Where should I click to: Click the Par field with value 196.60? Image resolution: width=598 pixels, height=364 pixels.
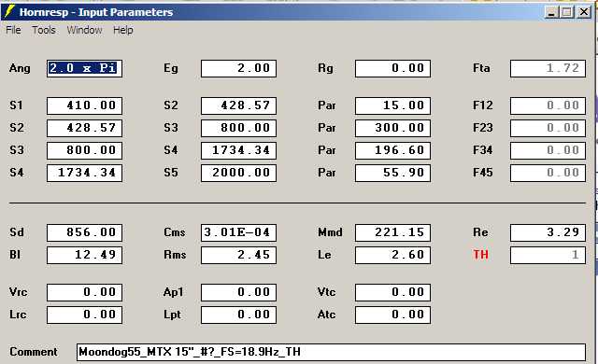392,150
